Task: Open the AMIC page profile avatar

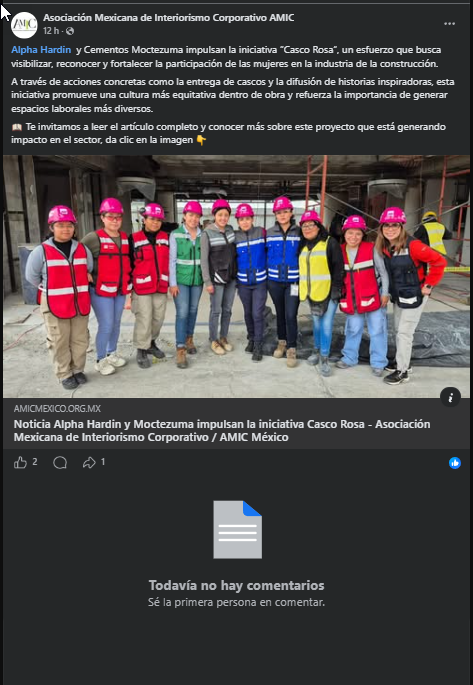Action: (x=24, y=25)
